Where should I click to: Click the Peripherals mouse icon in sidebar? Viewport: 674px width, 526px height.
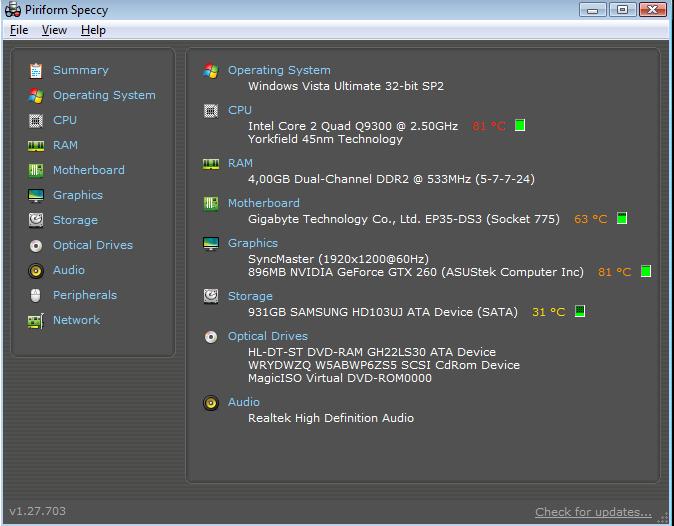(x=36, y=295)
